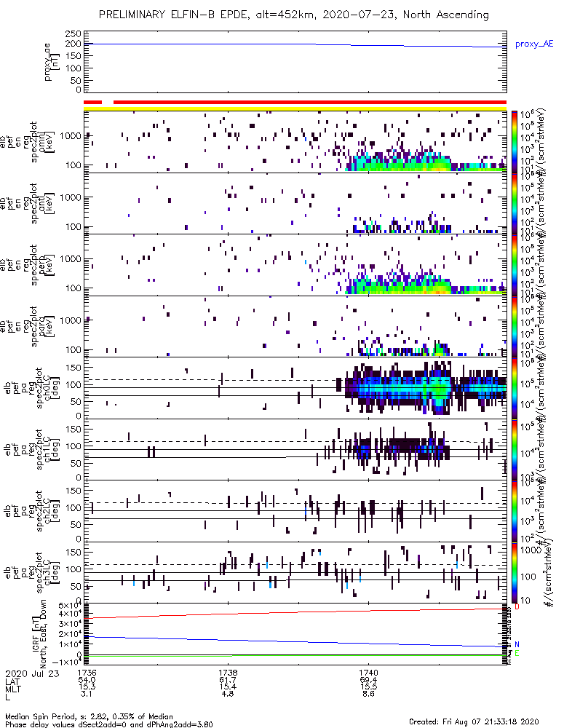Click the blue proxy_AE line in top panel
Viewport: 564px width, 728px height.
pos(295,44)
